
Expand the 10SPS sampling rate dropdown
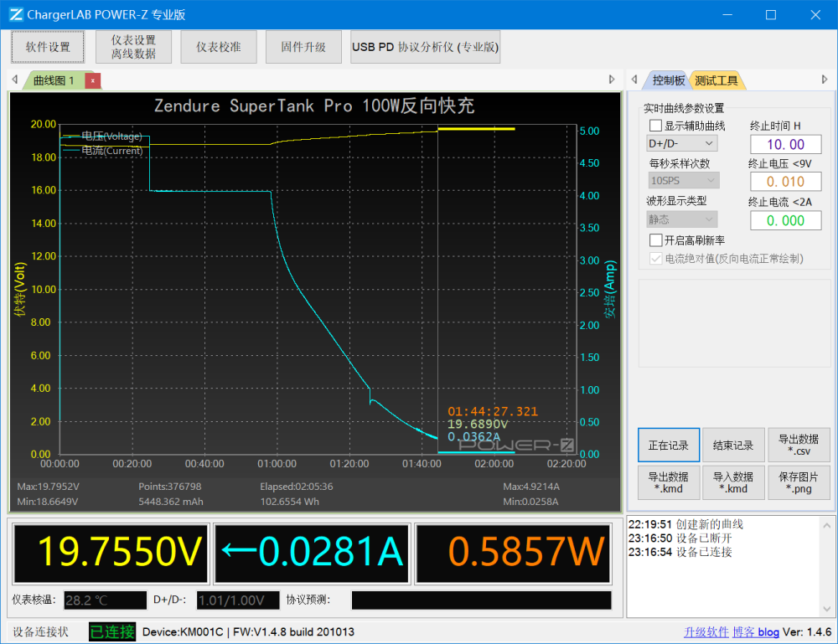(684, 181)
